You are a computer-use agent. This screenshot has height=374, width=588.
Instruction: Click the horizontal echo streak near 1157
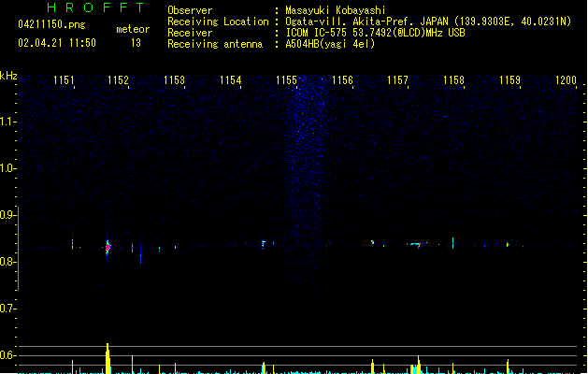pos(415,244)
